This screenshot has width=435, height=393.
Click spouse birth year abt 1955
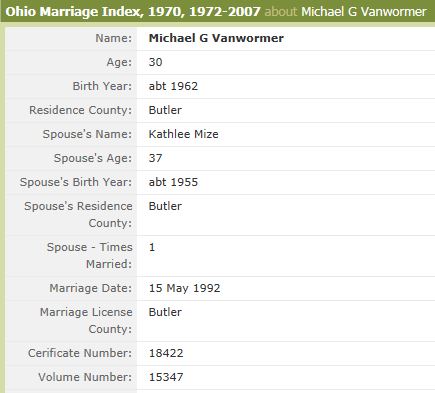click(x=173, y=182)
